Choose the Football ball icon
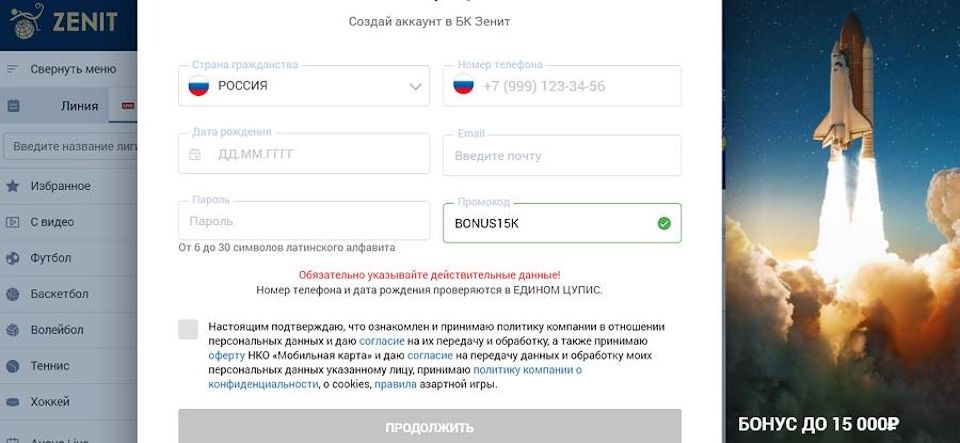The image size is (960, 443). (x=12, y=258)
